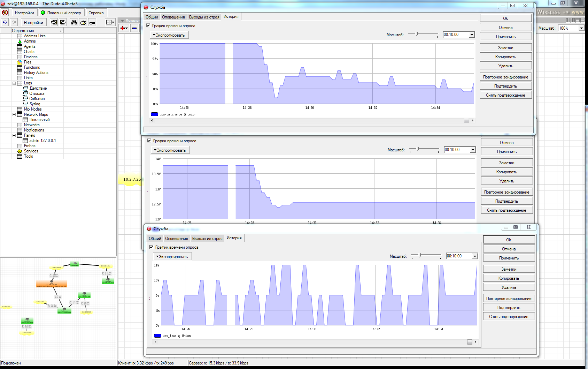
Task: Toggle poll time graph checkbox for ups_load
Action: 151,247
